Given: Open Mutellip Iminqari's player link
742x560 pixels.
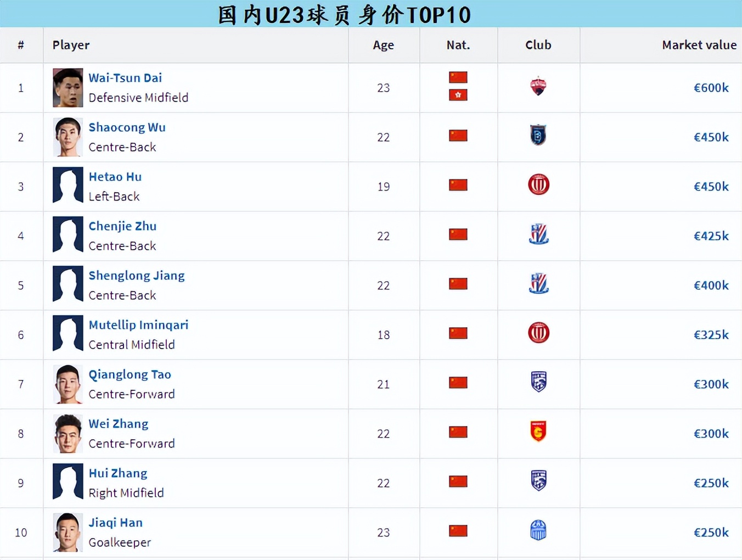Looking at the screenshot, I should (x=138, y=325).
